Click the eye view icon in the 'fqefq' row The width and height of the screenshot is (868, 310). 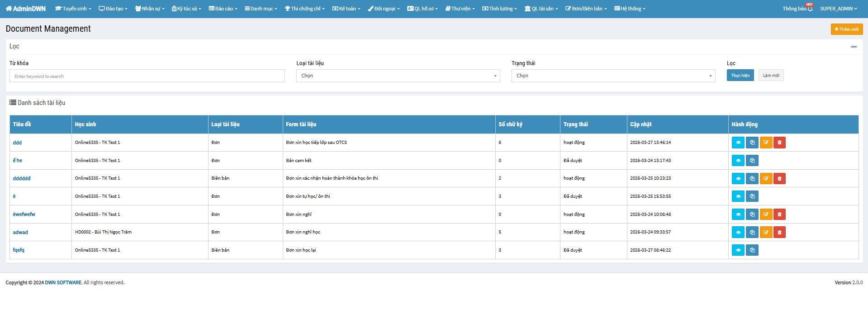click(738, 250)
